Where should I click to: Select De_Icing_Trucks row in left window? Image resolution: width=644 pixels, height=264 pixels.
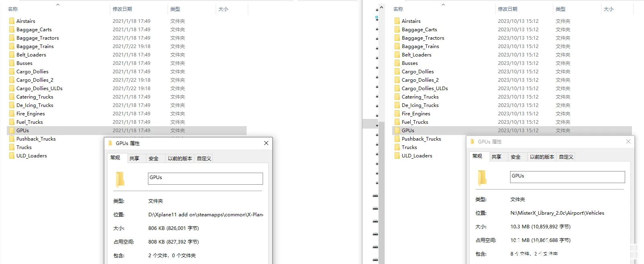tap(127, 105)
